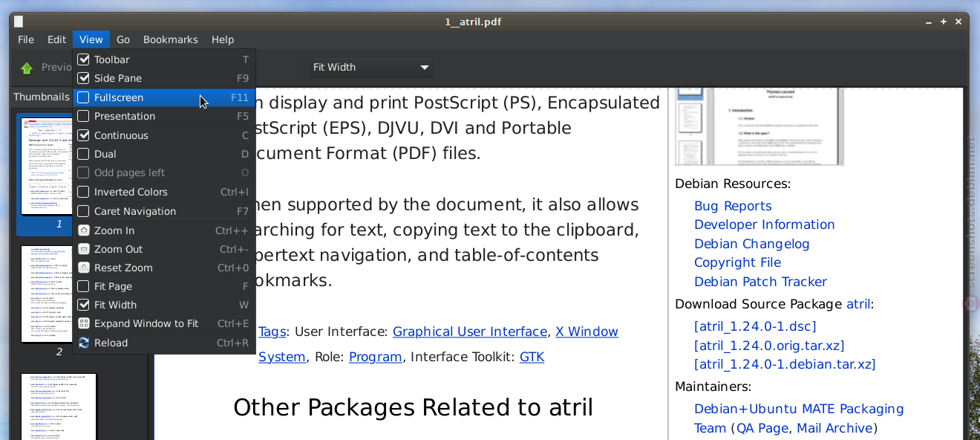Screen dimensions: 980x440
Task: Click the atril_1.24.0.orig.tar.xz link
Action: point(769,346)
